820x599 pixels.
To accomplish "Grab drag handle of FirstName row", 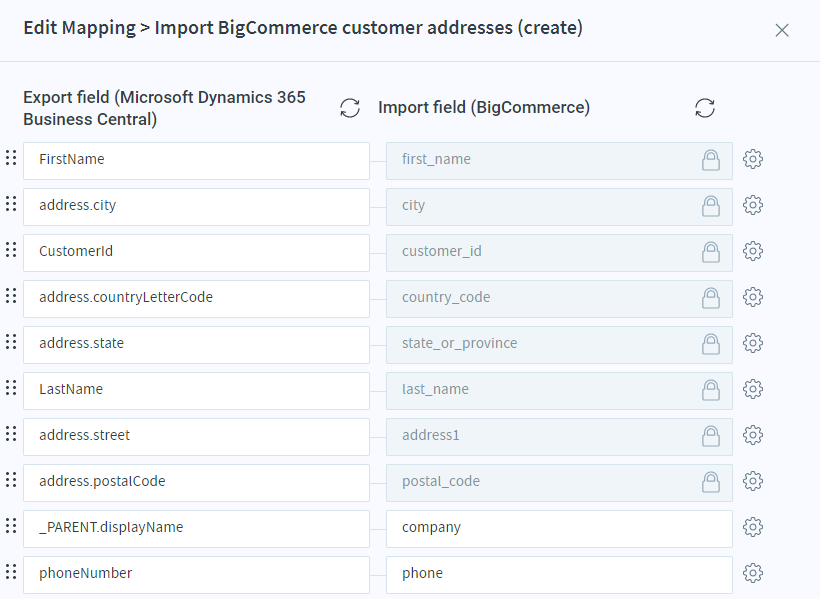I will [x=11, y=157].
